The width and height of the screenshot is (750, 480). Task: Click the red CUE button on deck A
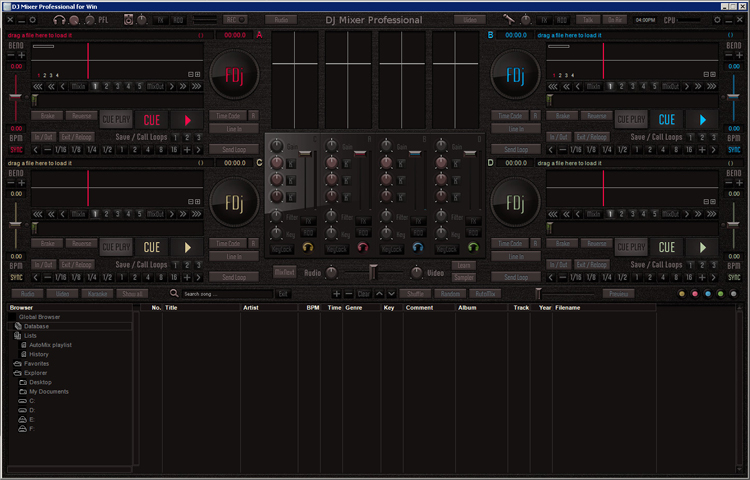point(152,120)
